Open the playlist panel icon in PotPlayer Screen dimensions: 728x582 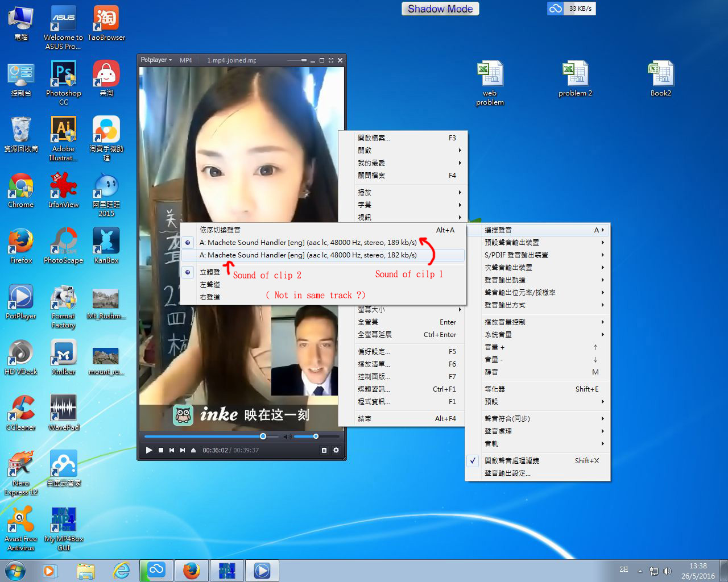[324, 450]
